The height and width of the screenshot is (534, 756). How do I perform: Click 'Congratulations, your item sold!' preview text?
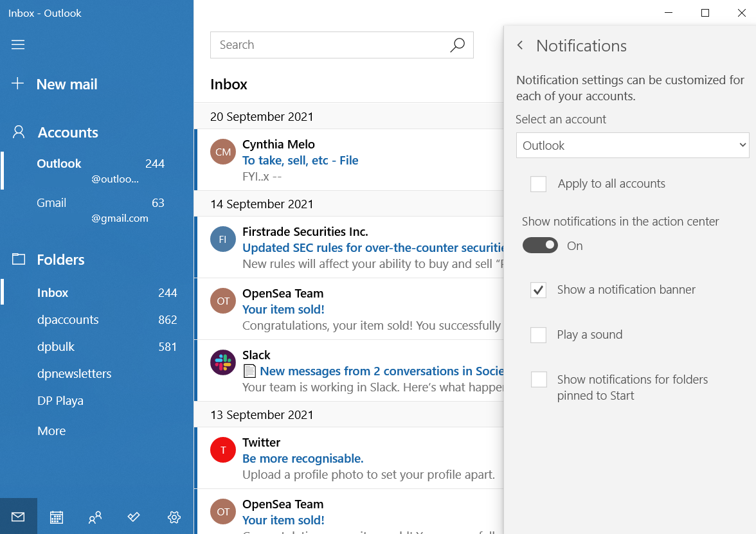pyautogui.click(x=372, y=325)
